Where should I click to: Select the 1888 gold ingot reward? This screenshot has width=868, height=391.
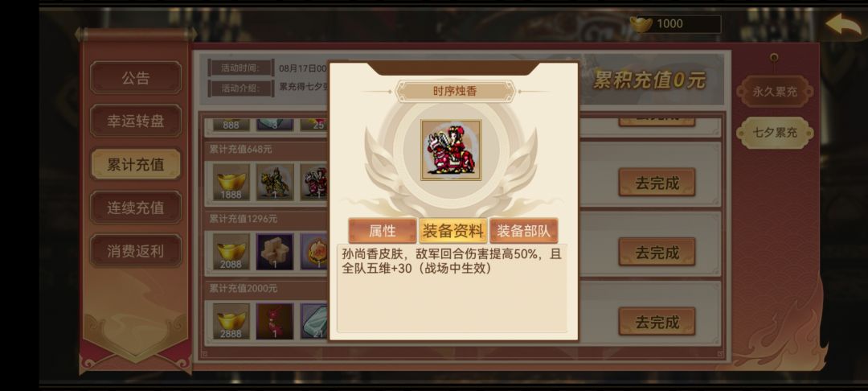coord(231,182)
